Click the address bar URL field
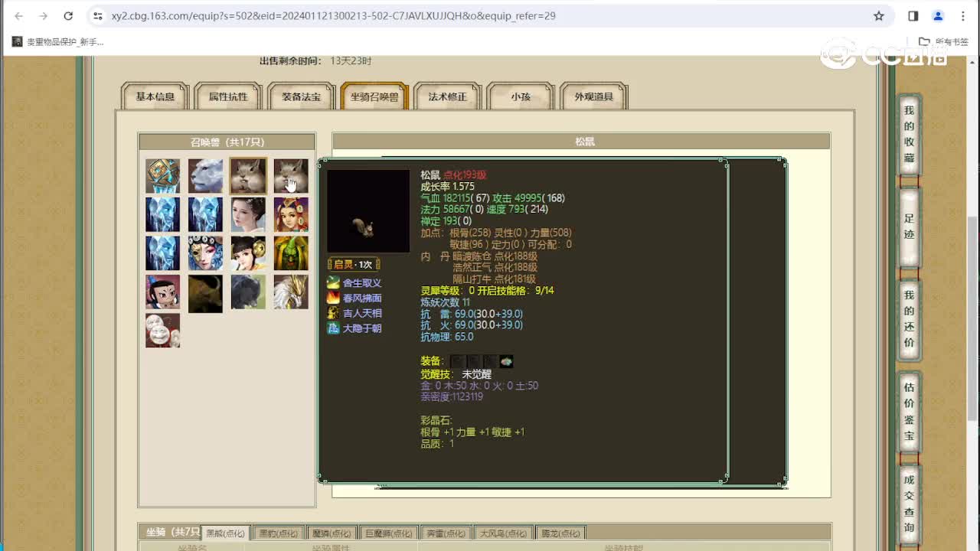Screen dimensions: 980x551 click(490, 15)
